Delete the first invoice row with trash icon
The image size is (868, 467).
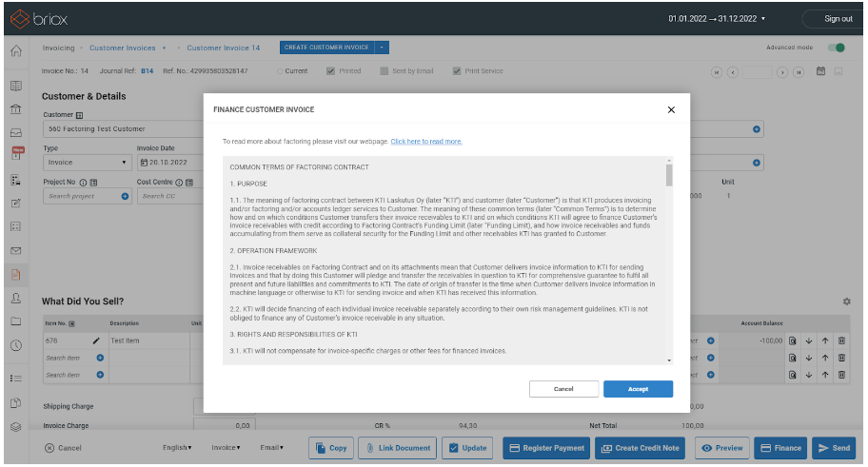click(x=841, y=341)
